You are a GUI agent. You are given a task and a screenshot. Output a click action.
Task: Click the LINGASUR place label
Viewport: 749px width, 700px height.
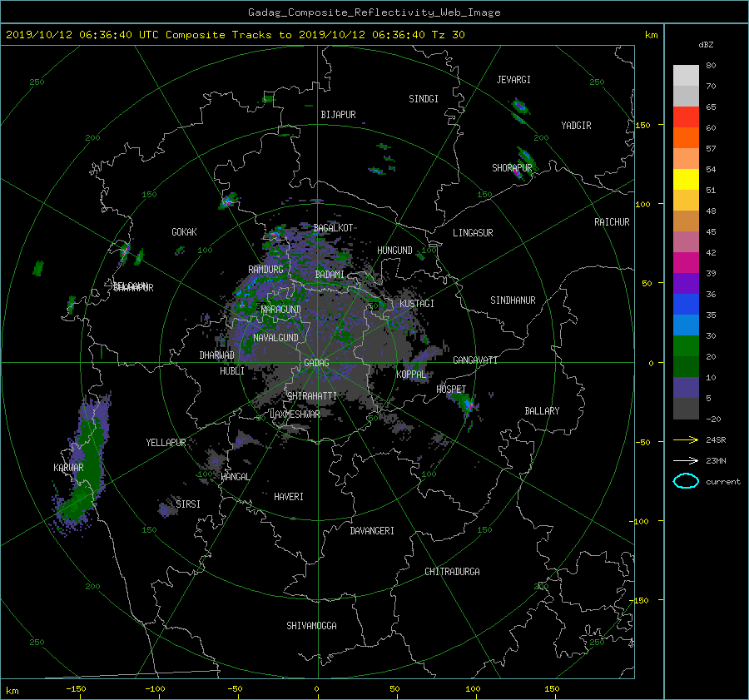(x=473, y=233)
